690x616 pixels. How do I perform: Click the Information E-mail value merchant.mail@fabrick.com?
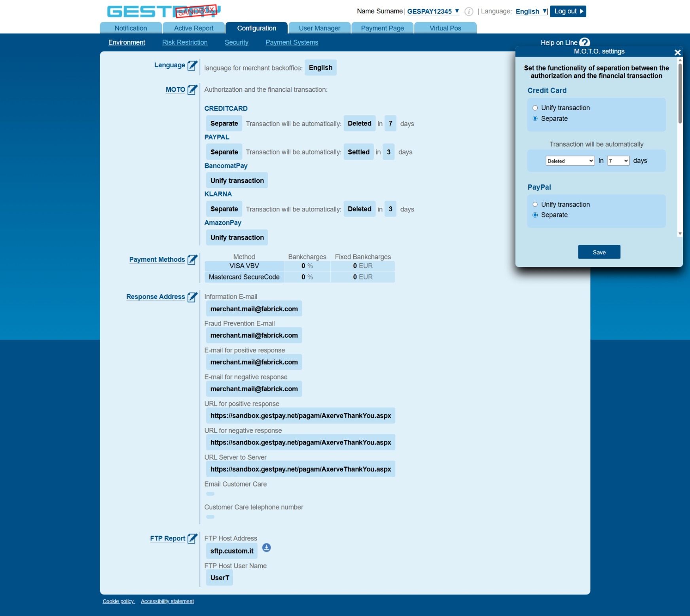[254, 309]
